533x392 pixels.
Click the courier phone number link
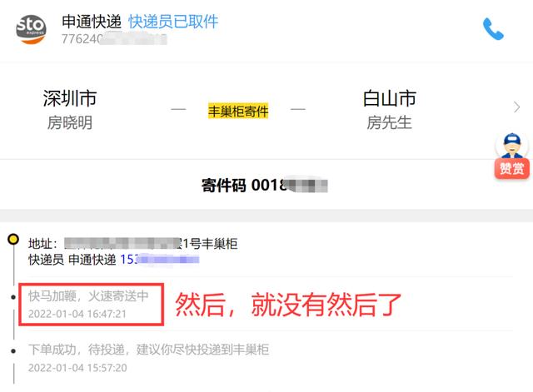click(160, 260)
